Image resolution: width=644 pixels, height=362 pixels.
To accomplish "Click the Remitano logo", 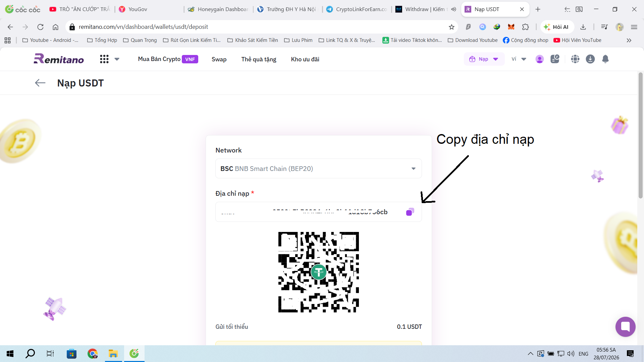I will coord(59,59).
